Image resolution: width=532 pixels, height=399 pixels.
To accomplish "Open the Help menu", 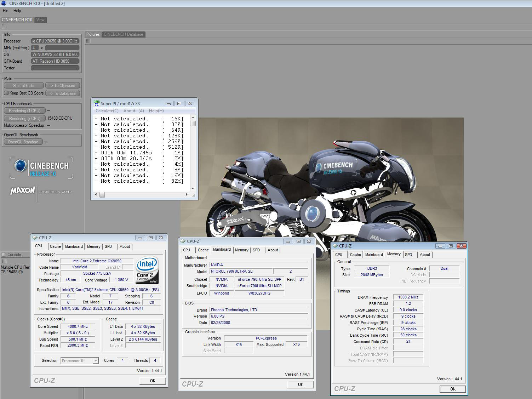I will pyautogui.click(x=17, y=11).
